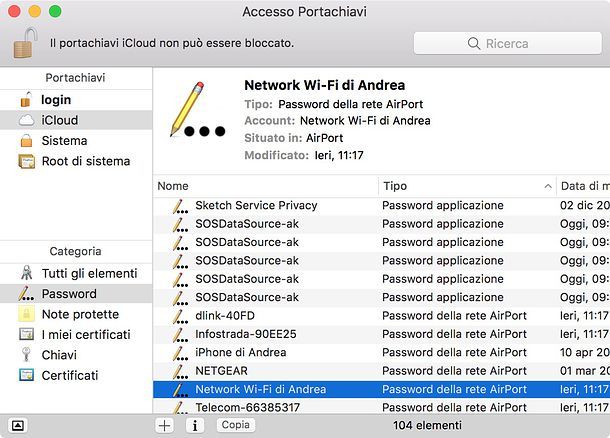This screenshot has width=610, height=438.
Task: Click the plus button to add item
Action: click(x=165, y=425)
